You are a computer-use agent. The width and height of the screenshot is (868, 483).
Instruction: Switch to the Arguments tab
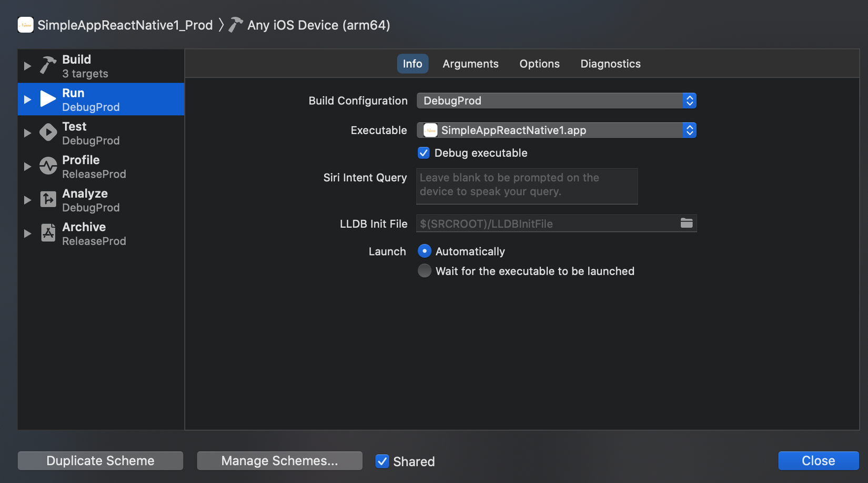(470, 64)
